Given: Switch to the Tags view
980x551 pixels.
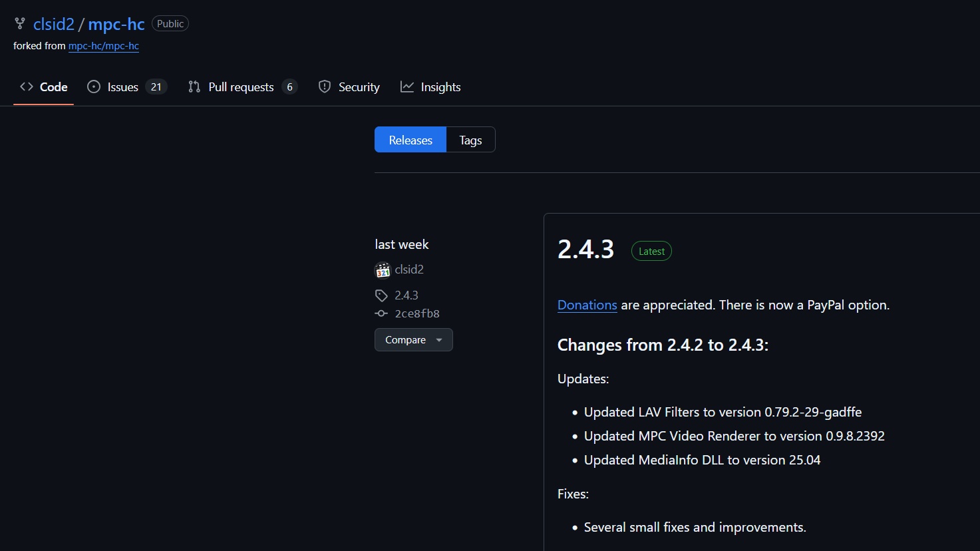Looking at the screenshot, I should click(470, 140).
